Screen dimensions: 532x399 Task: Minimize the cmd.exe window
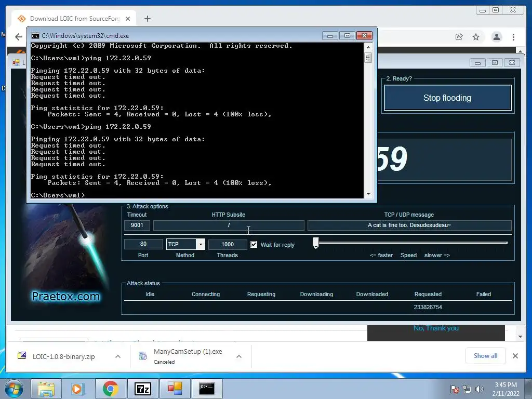pyautogui.click(x=330, y=36)
